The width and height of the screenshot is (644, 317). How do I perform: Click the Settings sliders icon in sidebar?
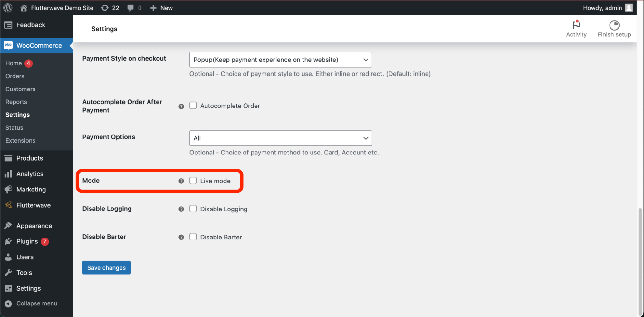[8, 288]
